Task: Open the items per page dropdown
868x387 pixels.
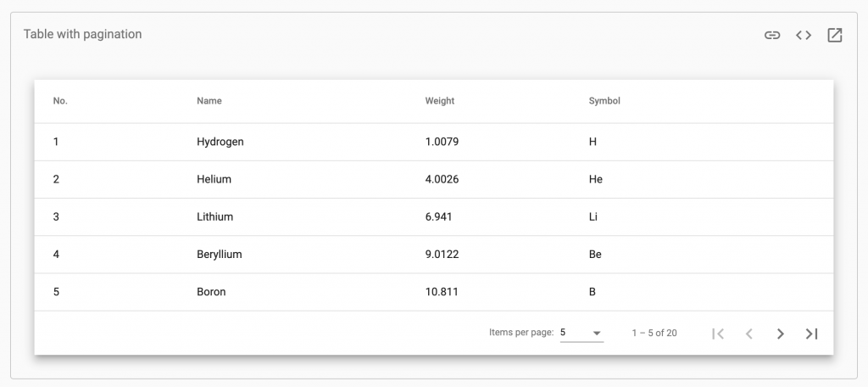Action: (581, 333)
